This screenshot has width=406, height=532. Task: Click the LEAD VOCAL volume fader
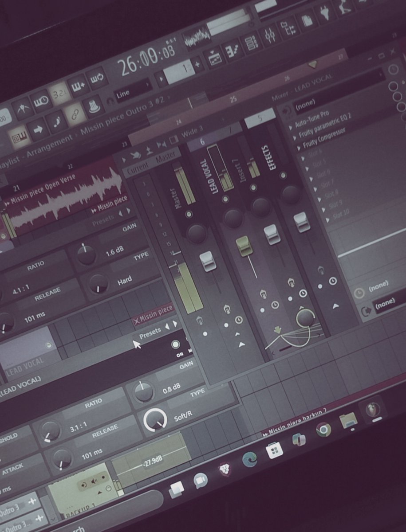(244, 246)
